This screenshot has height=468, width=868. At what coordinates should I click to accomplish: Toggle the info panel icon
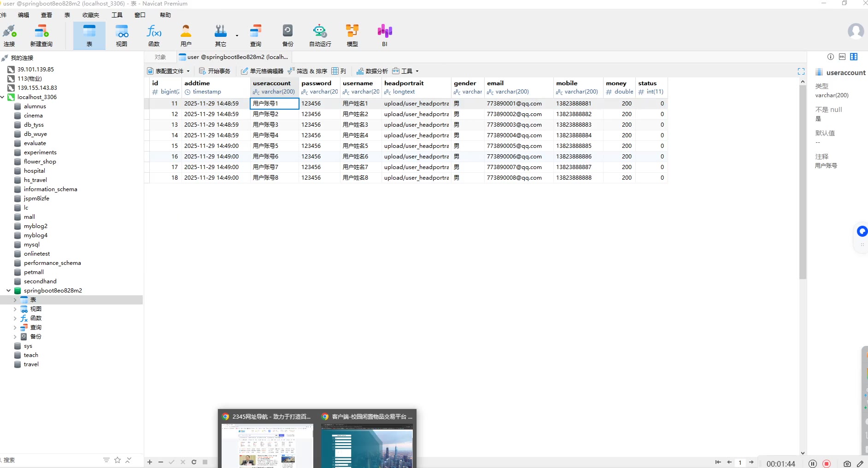[830, 57]
